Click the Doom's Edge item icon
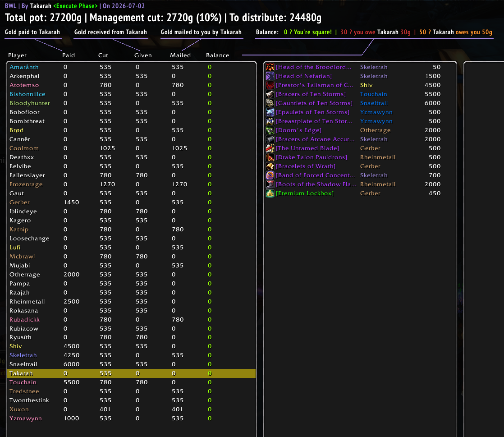This screenshot has height=437, width=504. coord(270,130)
